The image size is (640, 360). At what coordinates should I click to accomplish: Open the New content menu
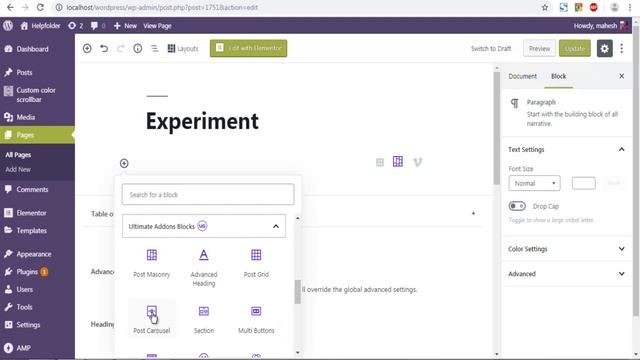[x=125, y=26]
